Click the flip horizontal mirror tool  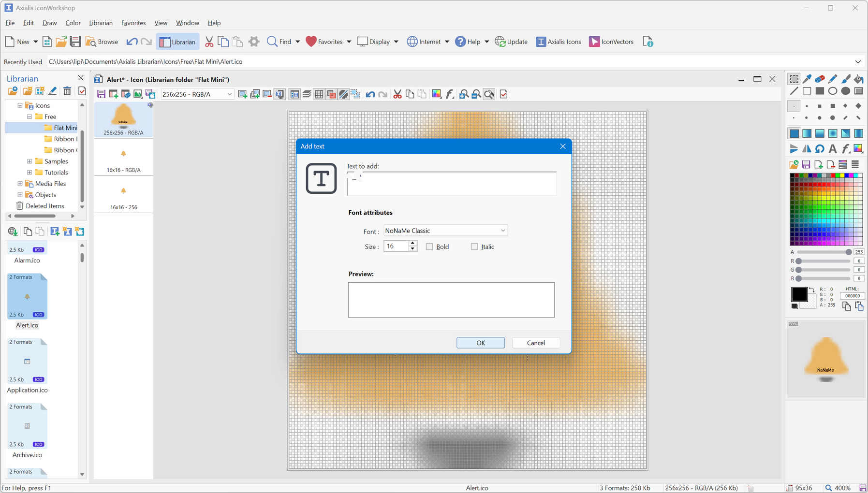point(807,149)
